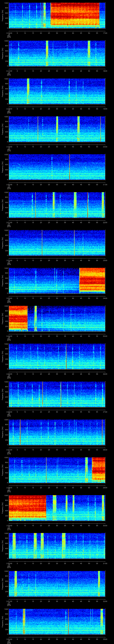Click the red vertical line near 7 s in 2:27:00 panel
The width and height of the screenshot is (114, 644).
coord(20,432)
